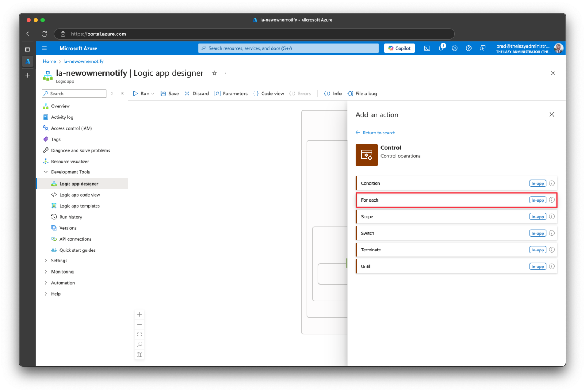
Task: Open portal settings gear
Action: click(x=455, y=48)
